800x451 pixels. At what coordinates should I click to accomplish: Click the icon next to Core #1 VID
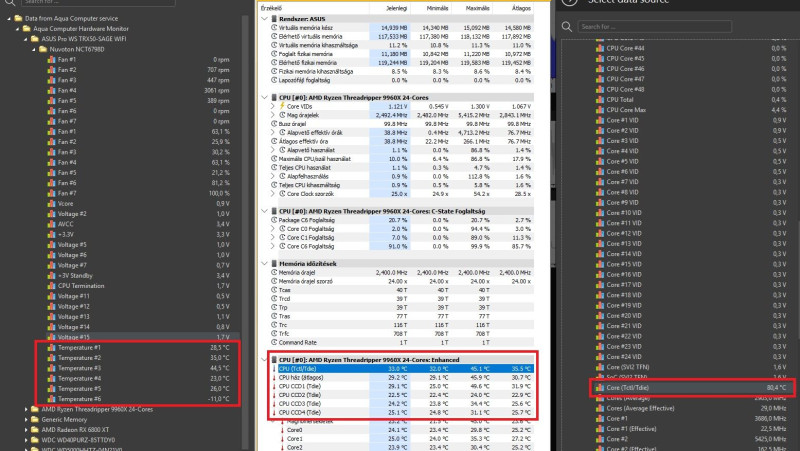(600, 120)
